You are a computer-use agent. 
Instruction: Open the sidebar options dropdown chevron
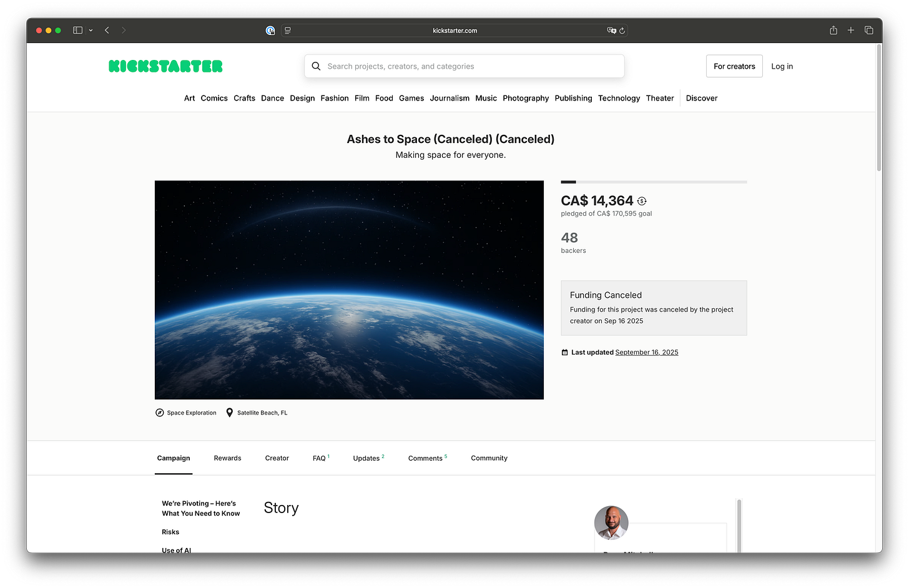91,30
